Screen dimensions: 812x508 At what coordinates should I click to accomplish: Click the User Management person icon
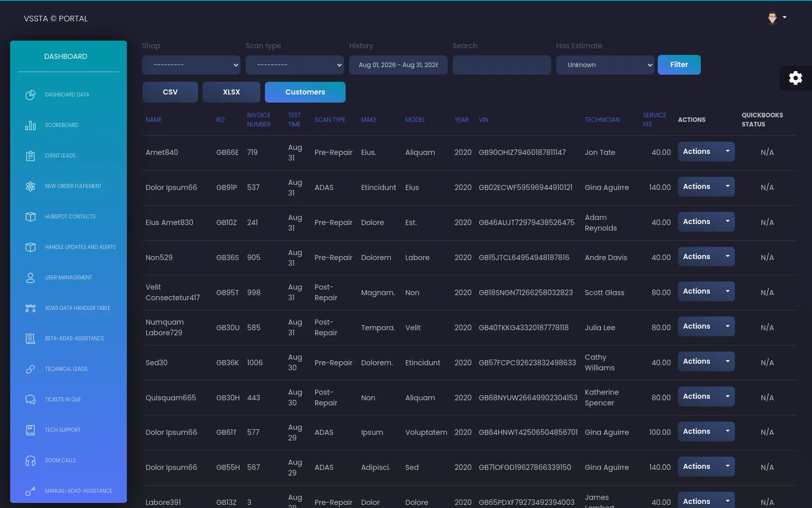point(30,278)
